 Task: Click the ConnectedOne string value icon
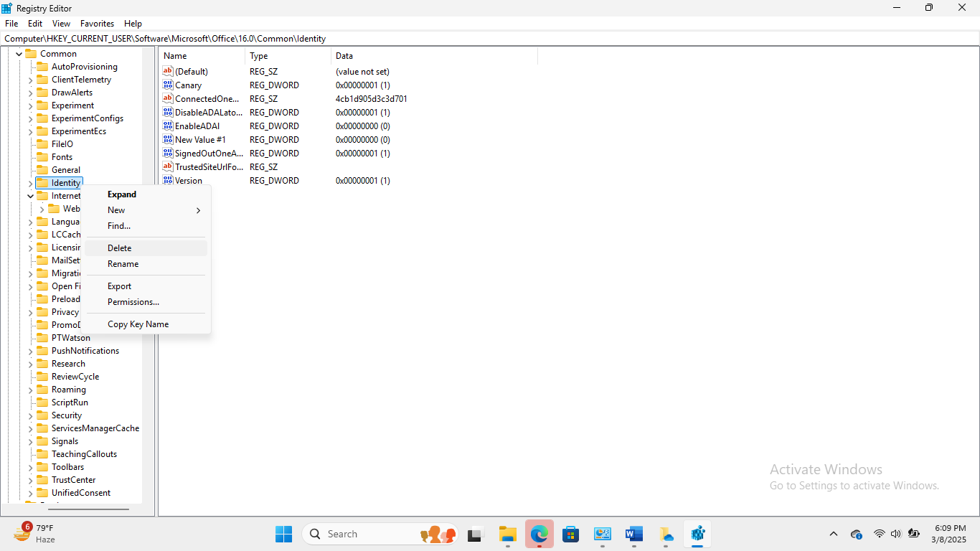point(168,98)
